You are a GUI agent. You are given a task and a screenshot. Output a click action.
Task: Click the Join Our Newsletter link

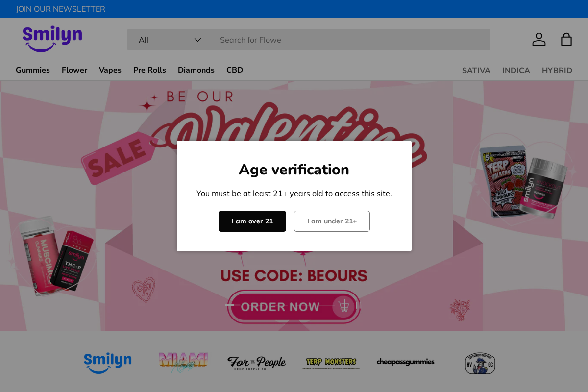60,9
